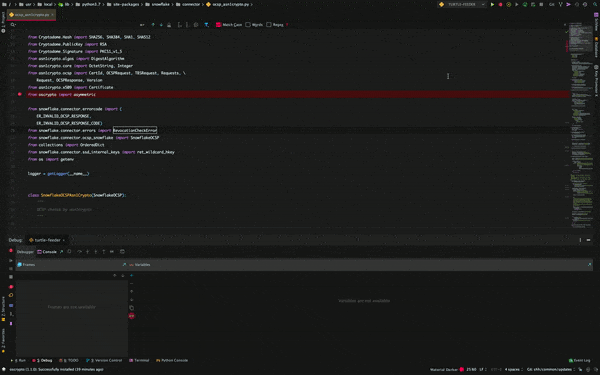600x375 pixels.
Task: Enable the Regex search checkbox
Action: coord(269,24)
